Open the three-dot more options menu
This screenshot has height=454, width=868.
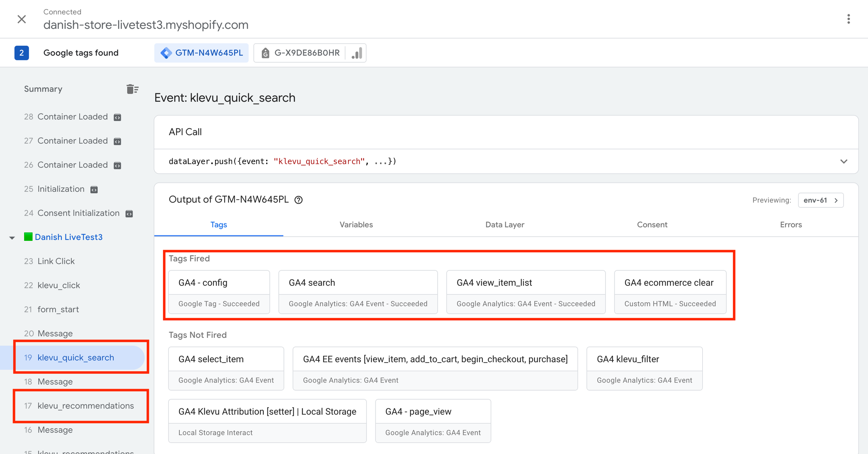point(848,19)
